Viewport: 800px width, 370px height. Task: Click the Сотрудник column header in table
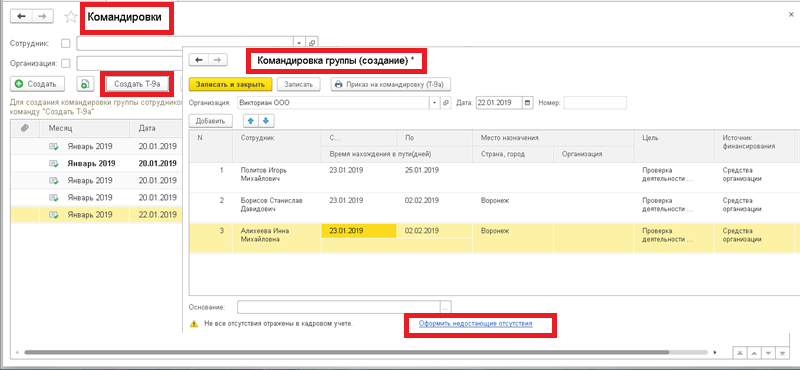click(x=277, y=146)
